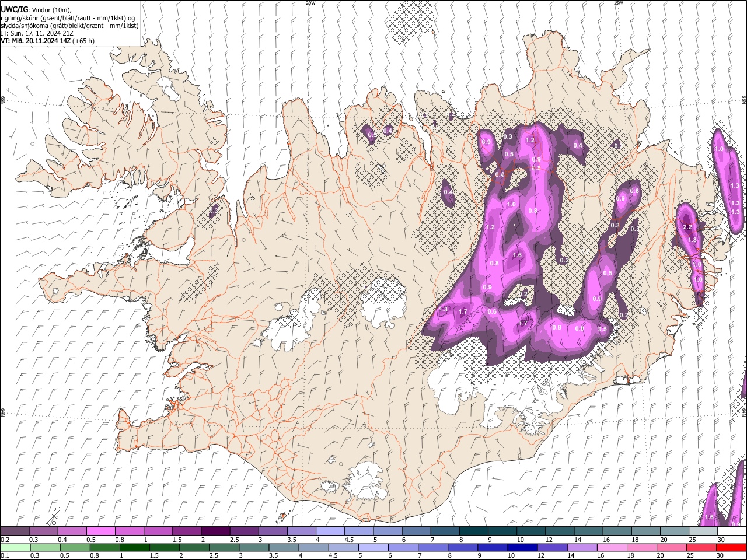This screenshot has height=560, width=747.
Task: Pick the darkest purple swatch between 2 and 2.5, upper row
Action: [x=215, y=531]
